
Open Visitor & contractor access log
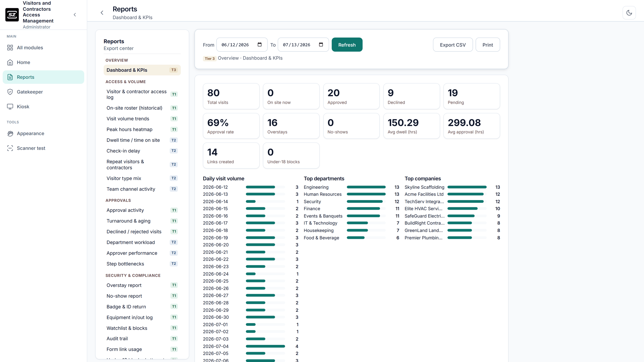[x=142, y=94]
